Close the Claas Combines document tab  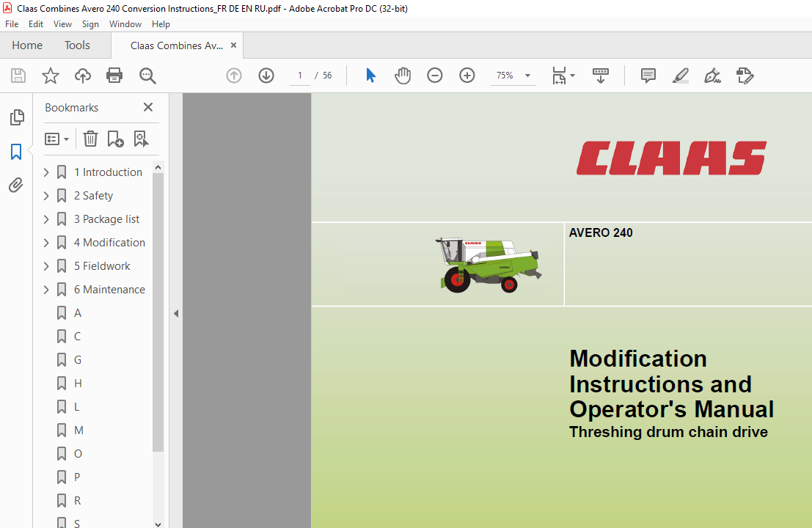click(233, 45)
